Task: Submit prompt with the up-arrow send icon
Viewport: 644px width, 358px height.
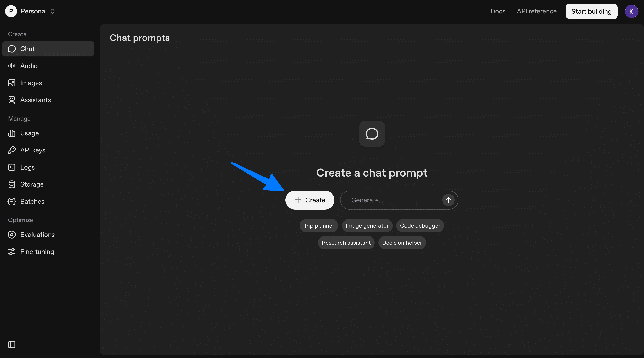Action: pyautogui.click(x=448, y=200)
